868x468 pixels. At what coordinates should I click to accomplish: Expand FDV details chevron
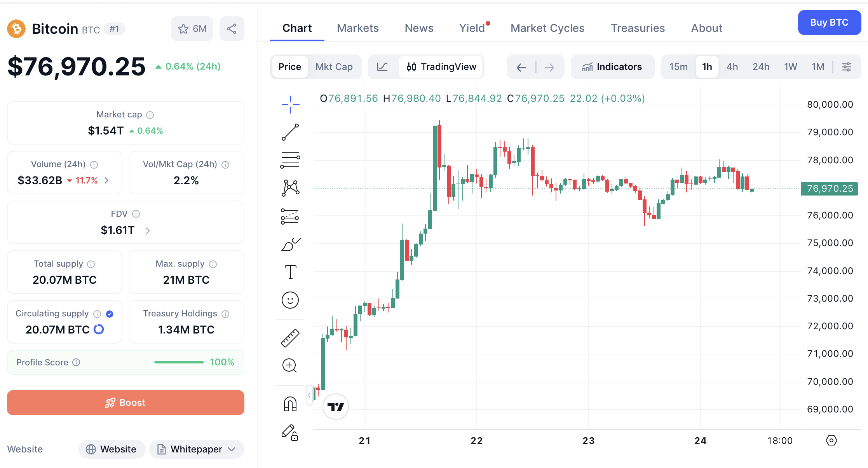(148, 231)
